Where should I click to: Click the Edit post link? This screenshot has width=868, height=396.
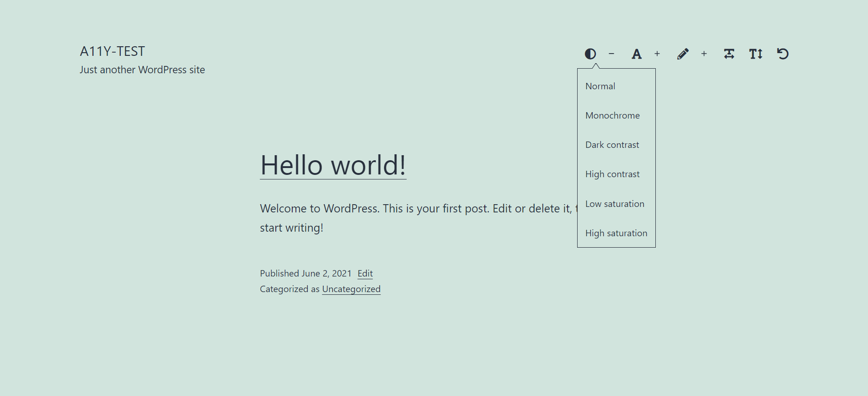click(x=365, y=273)
